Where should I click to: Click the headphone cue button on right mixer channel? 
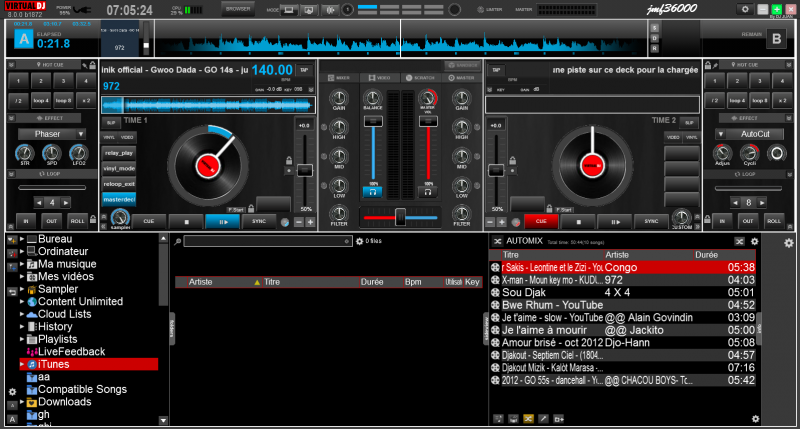(427, 191)
